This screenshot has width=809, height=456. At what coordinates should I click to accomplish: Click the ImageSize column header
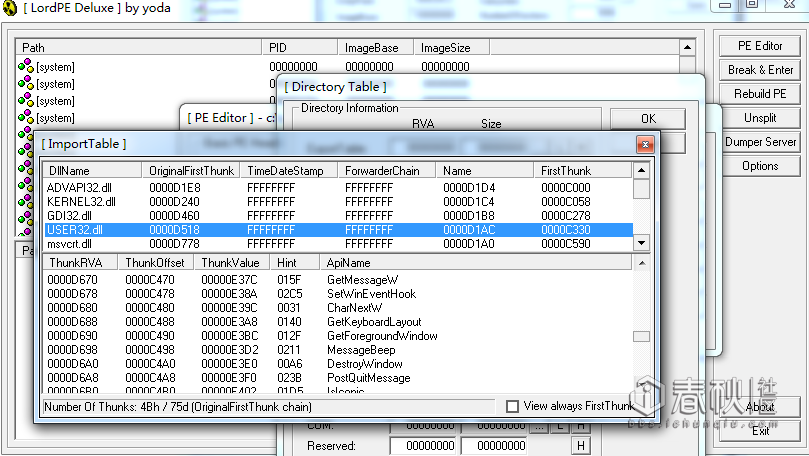[x=451, y=47]
